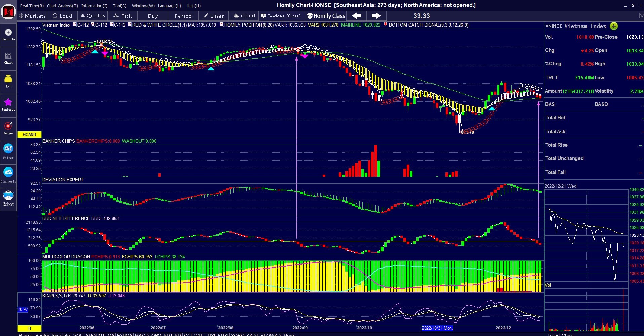
Task: Click the 2022/12/21 Wed. date label
Action: [561, 186]
